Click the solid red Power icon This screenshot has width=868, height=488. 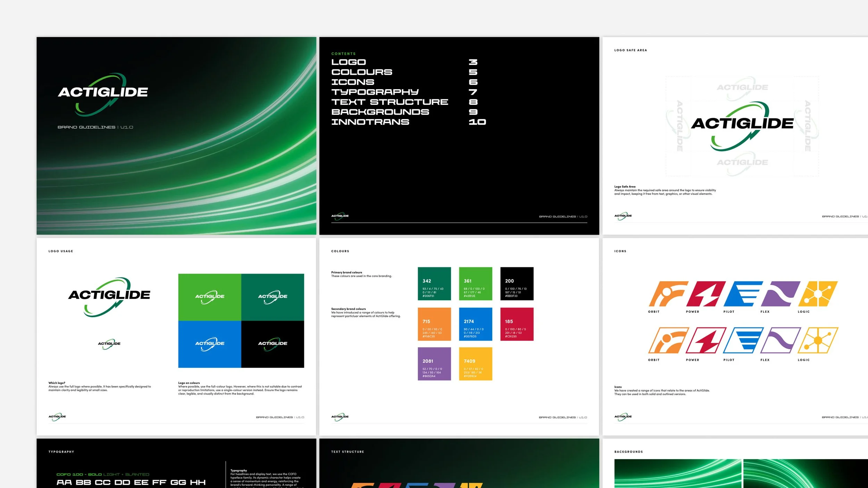[x=706, y=294]
